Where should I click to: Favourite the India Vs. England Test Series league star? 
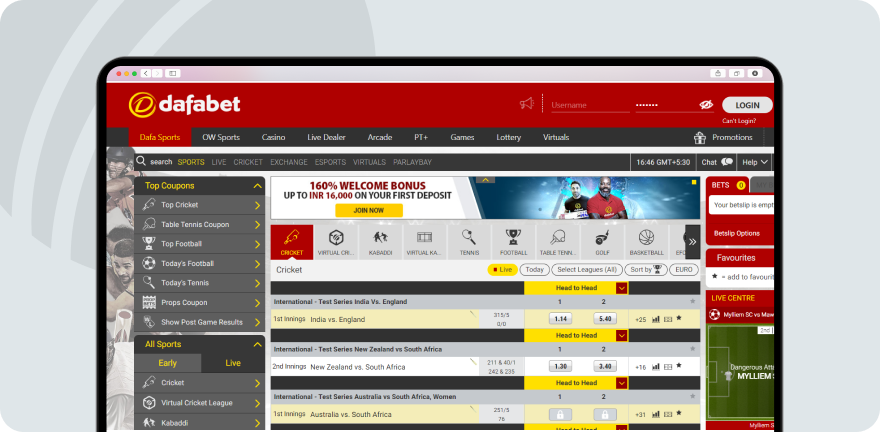pos(693,301)
